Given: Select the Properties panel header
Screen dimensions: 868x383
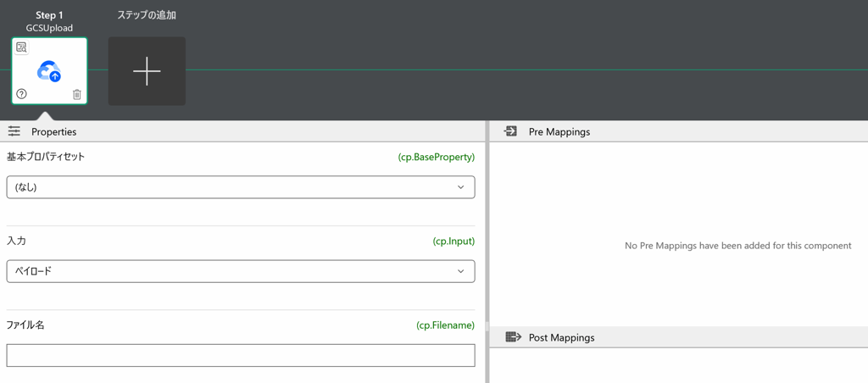Looking at the screenshot, I should click(54, 132).
